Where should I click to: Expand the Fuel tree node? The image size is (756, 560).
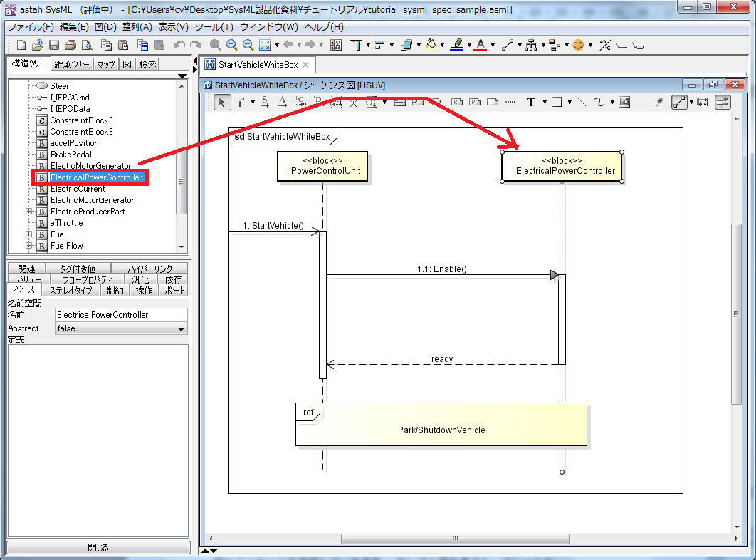(x=29, y=234)
